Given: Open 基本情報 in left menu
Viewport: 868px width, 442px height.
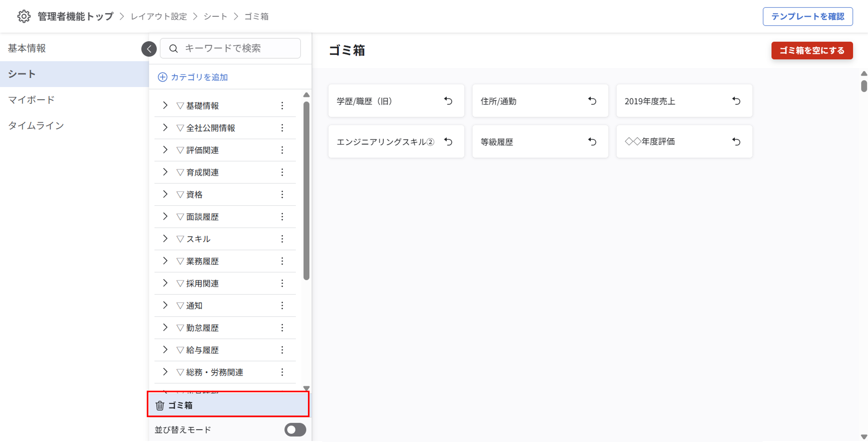Looking at the screenshot, I should (x=74, y=48).
